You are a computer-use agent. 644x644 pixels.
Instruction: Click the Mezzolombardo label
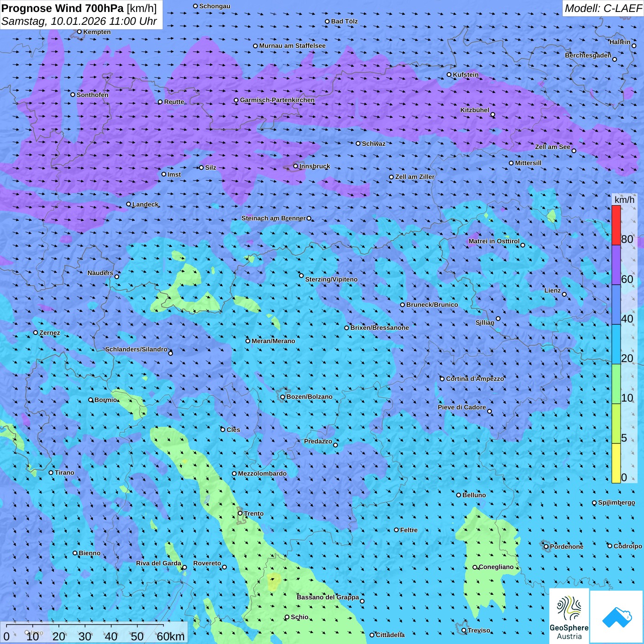pyautogui.click(x=262, y=473)
